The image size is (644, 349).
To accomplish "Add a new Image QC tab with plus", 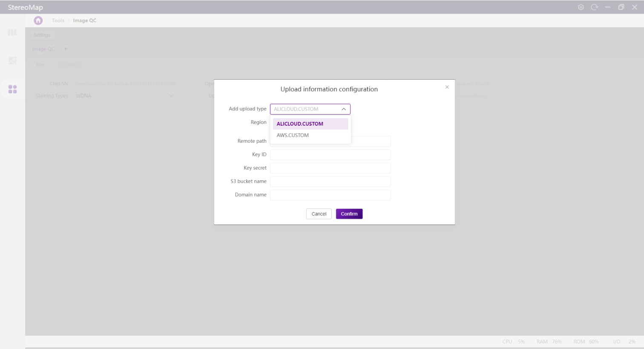I will click(66, 49).
